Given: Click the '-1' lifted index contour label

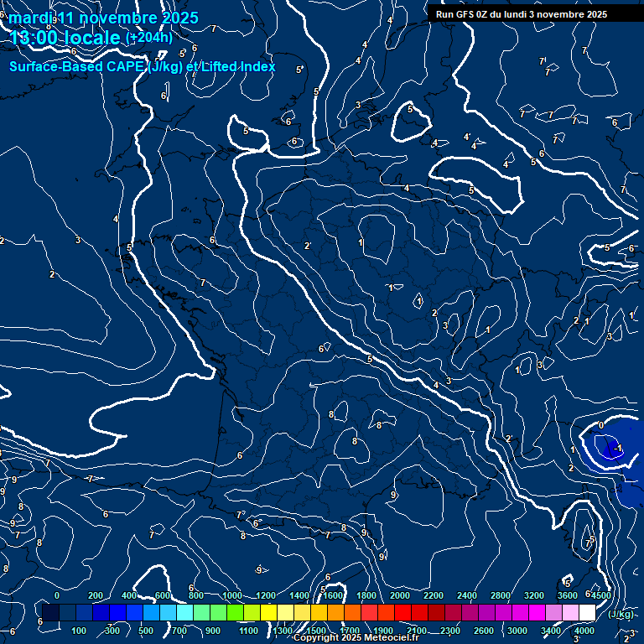Looking at the screenshot, I should click(618, 448).
